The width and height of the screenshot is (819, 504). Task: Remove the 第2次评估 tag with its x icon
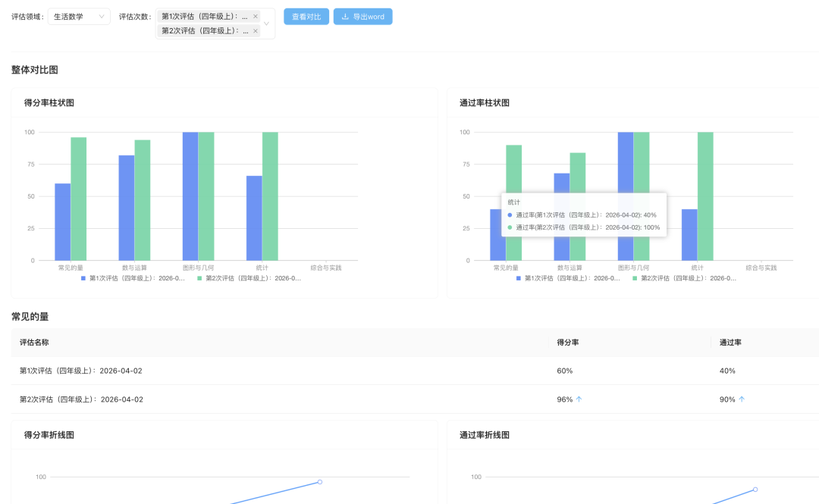256,31
